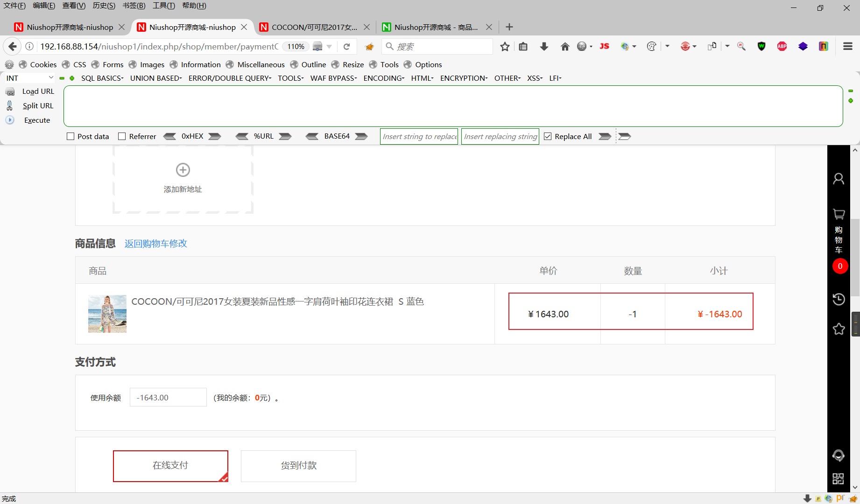860x504 pixels.
Task: Focus the 'Insert string to replace' field
Action: pyautogui.click(x=419, y=136)
